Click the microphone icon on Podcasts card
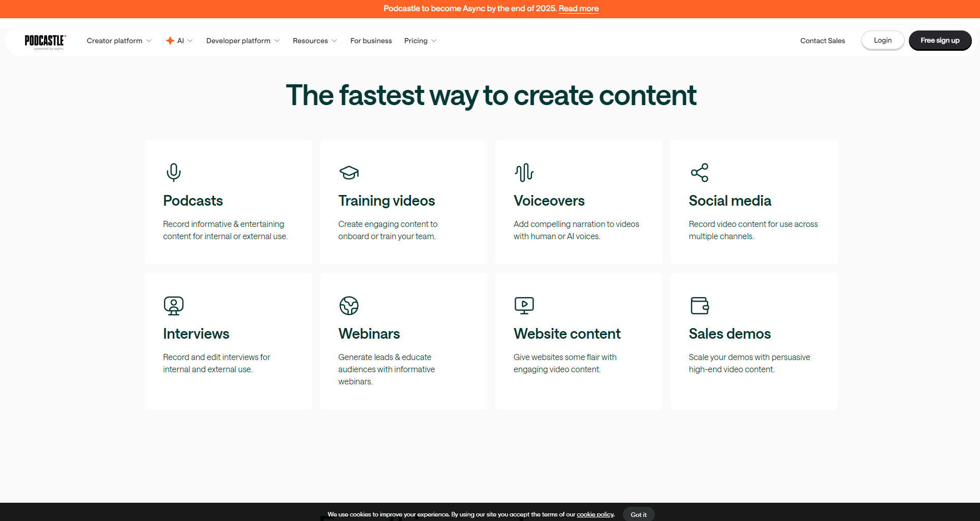 (x=173, y=173)
